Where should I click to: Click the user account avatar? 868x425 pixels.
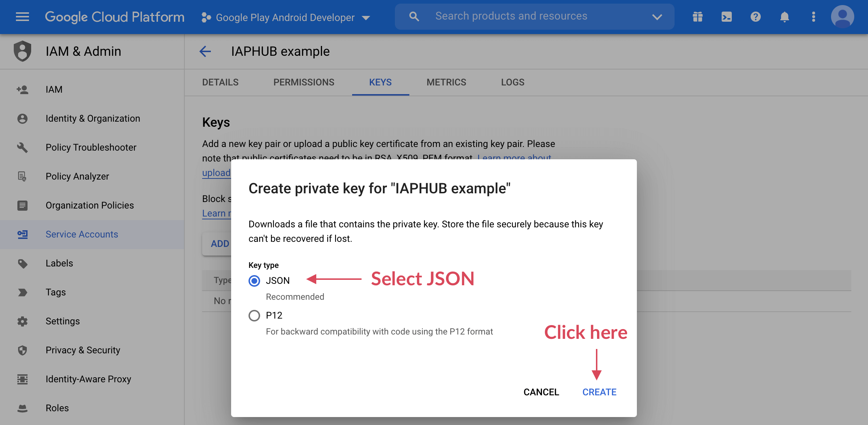click(x=842, y=17)
